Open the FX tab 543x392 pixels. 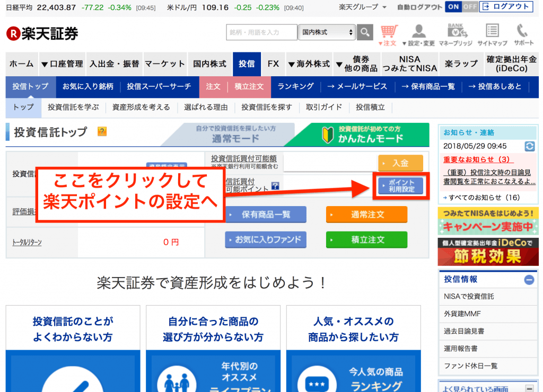coord(273,64)
